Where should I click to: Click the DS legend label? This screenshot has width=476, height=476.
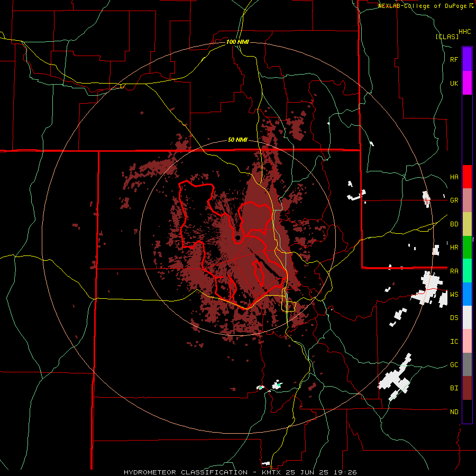[x=454, y=318]
